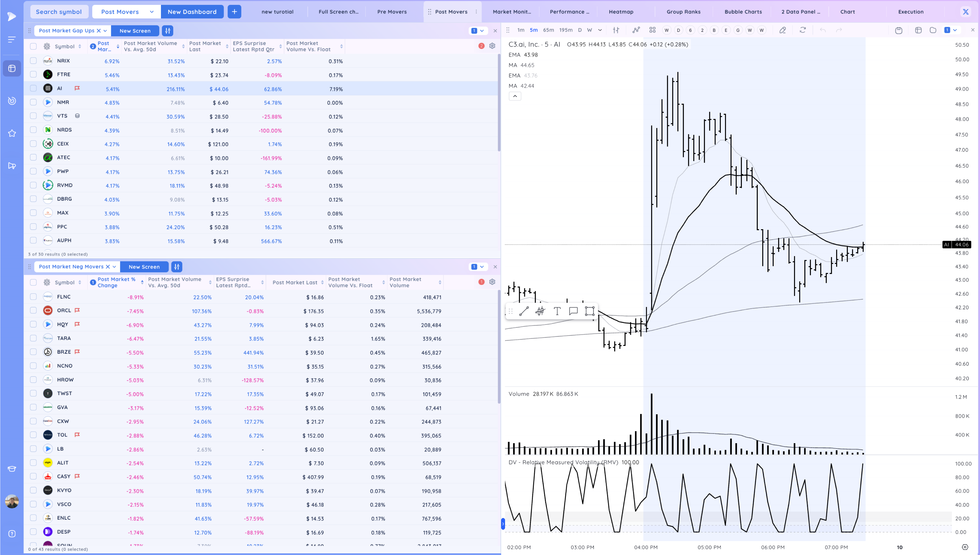Screen dimensions: 980x555
Task: Click the panel layout icon beside the folder
Action: coord(918,30)
